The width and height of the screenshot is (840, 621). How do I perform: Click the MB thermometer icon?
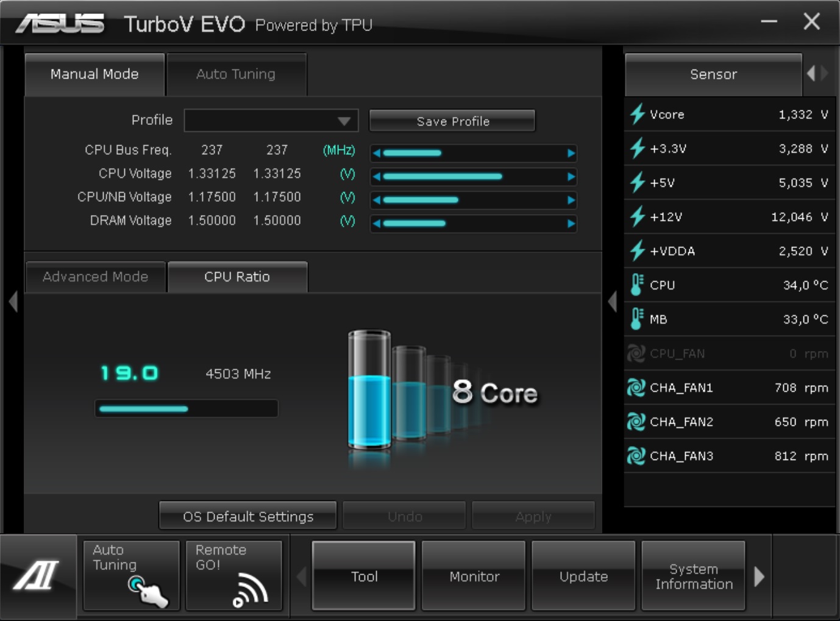[637, 319]
